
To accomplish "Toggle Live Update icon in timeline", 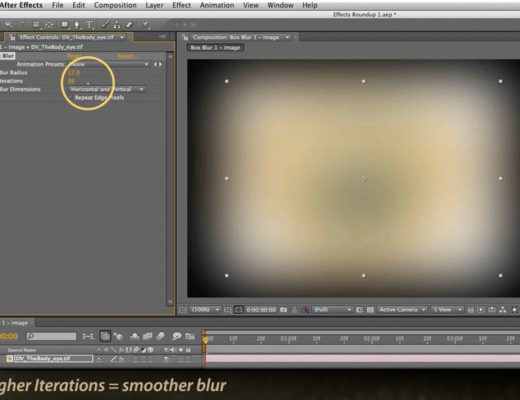I will [x=105, y=336].
